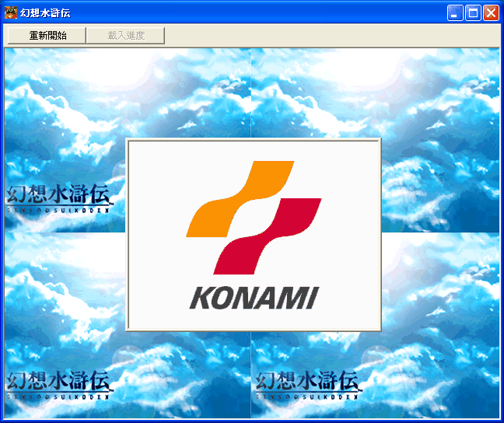
Task: Click the 幻想水滸伝 app icon in title bar
Action: pos(11,12)
